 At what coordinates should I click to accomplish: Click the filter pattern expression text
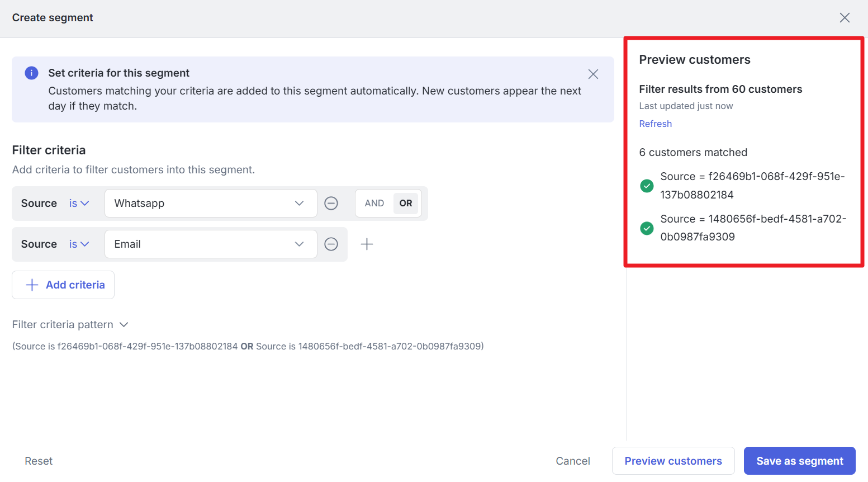click(x=248, y=347)
